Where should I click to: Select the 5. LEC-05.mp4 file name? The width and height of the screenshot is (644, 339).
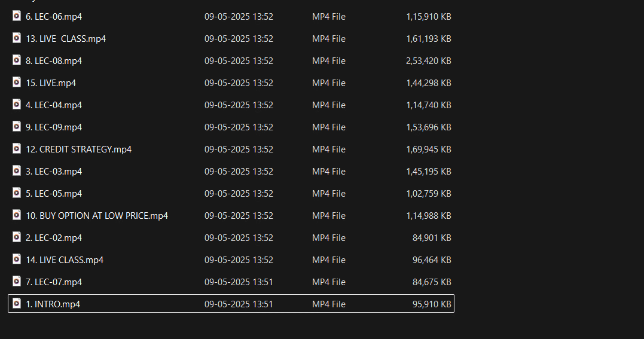[54, 194]
